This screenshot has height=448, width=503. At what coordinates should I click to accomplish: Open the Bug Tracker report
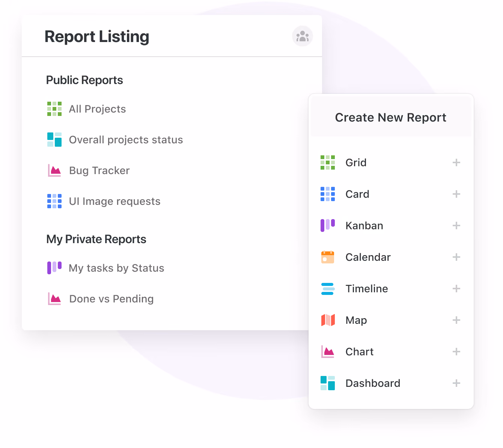99,170
